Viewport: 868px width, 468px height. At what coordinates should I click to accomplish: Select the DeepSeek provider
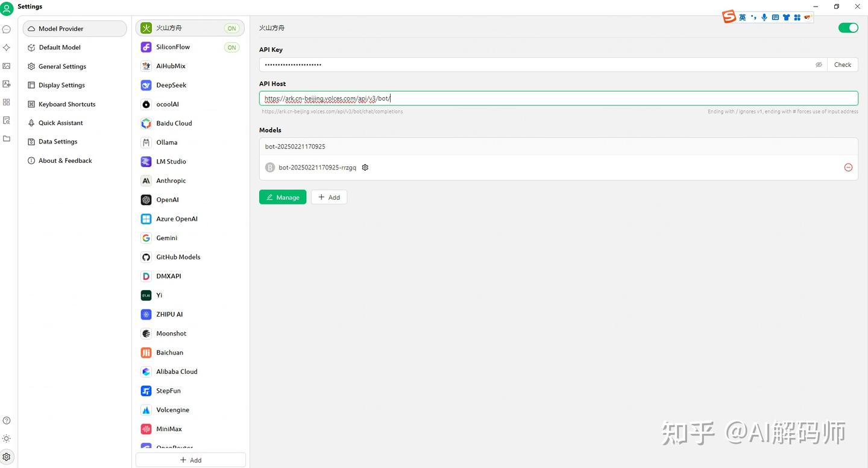[x=190, y=85]
